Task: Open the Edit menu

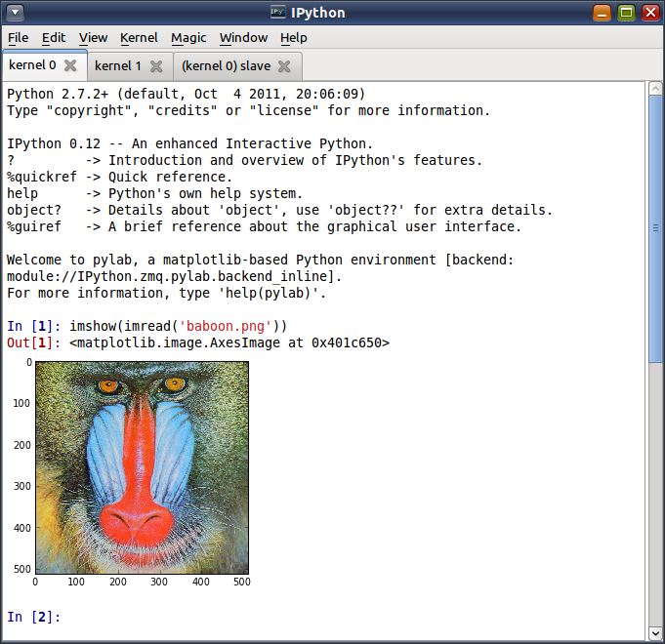Action: [x=54, y=37]
